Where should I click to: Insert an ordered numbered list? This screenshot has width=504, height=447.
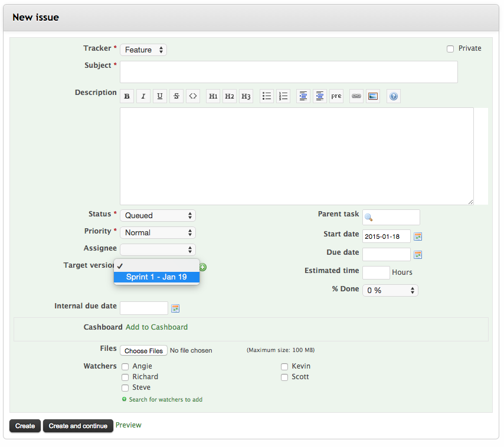coord(283,96)
